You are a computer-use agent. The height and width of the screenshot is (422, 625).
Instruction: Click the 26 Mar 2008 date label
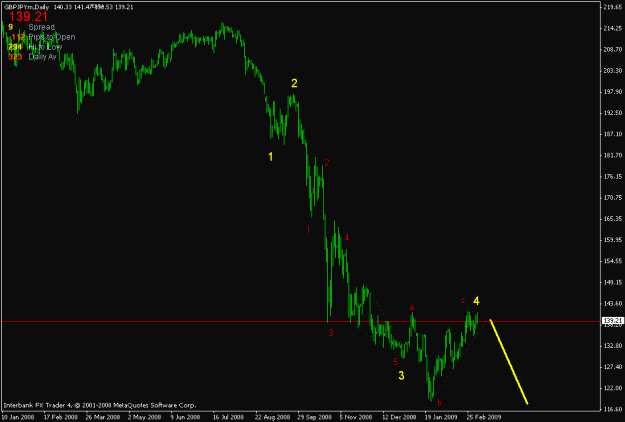pos(103,417)
